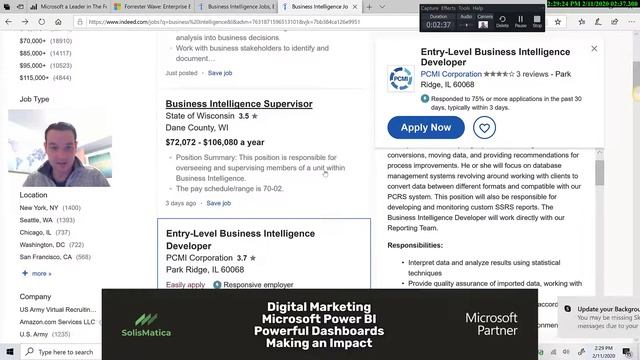
Task: Expand more locations with plus link
Action: click(37, 273)
